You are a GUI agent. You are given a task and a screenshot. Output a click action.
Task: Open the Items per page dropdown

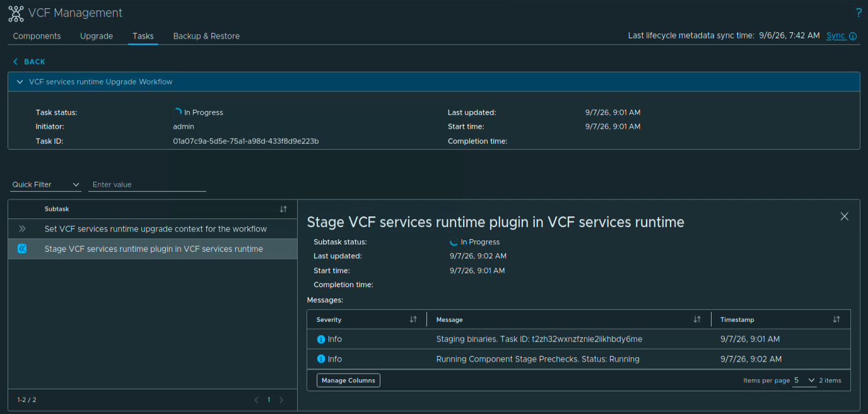tap(804, 381)
